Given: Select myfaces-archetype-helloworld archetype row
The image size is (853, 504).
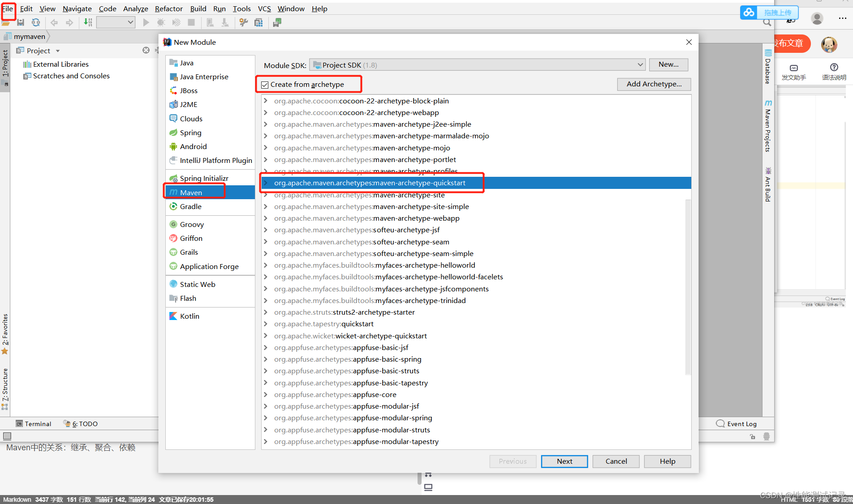Looking at the screenshot, I should click(476, 265).
